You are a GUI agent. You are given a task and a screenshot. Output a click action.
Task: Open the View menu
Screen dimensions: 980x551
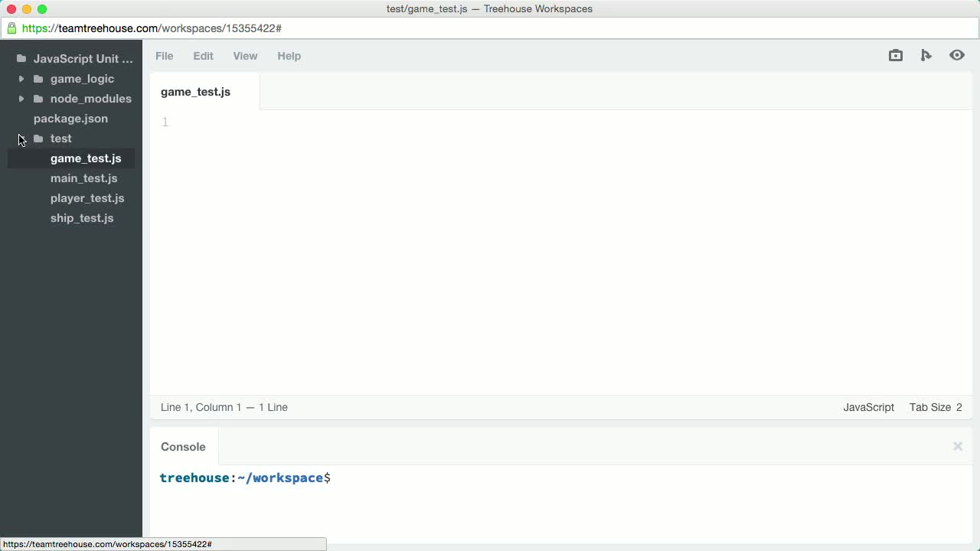pyautogui.click(x=245, y=56)
